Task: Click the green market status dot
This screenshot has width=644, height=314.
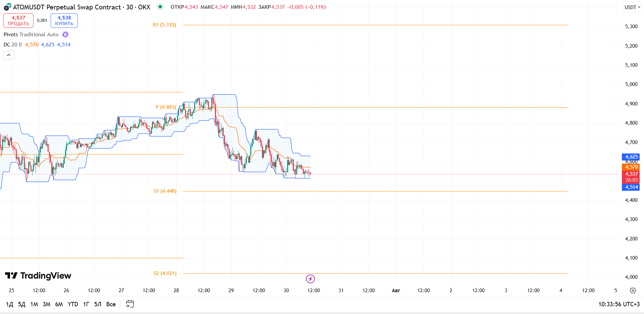Action: (160, 7)
